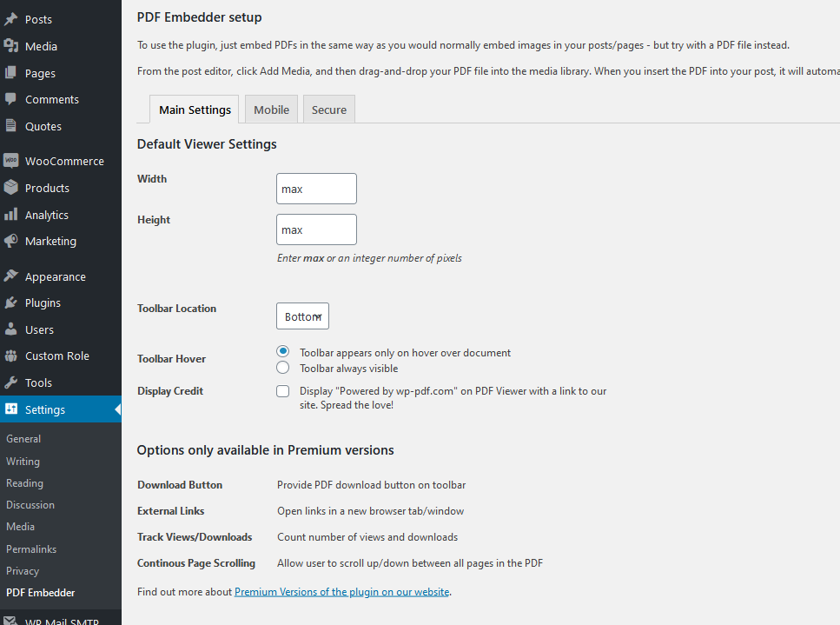The height and width of the screenshot is (625, 840).
Task: Click the Posts pushpin icon
Action: pyautogui.click(x=10, y=19)
